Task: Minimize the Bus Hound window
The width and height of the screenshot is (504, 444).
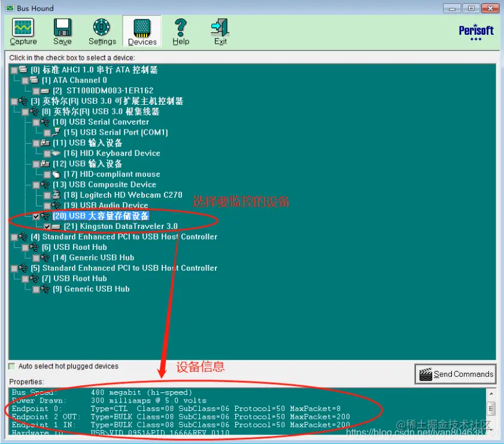Action: coord(452,8)
